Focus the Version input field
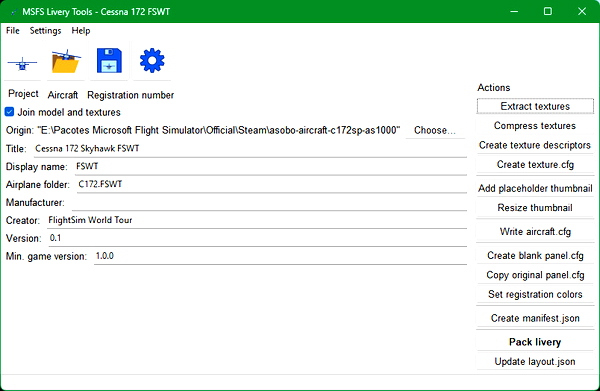Image resolution: width=600 pixels, height=391 pixels. tap(258, 238)
